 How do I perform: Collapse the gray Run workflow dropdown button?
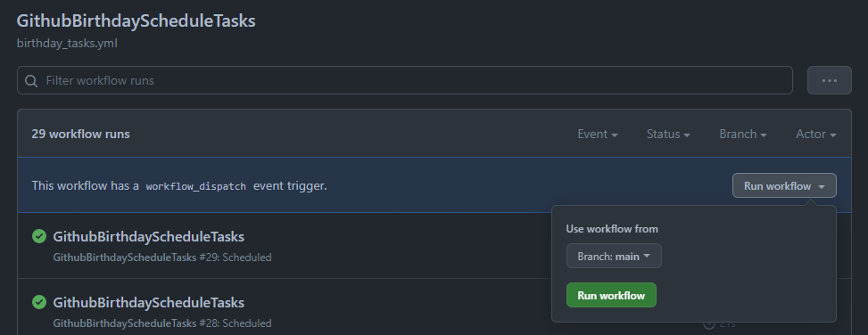[784, 185]
